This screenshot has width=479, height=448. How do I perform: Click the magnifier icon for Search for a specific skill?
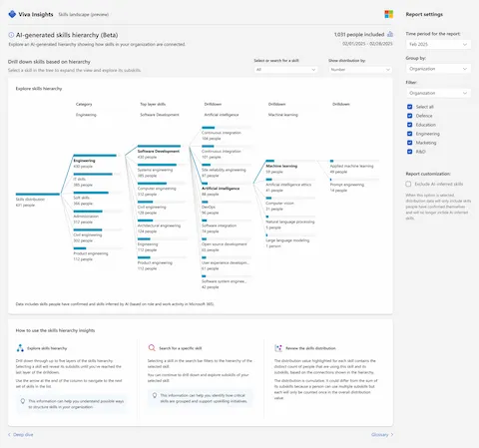pyautogui.click(x=152, y=348)
